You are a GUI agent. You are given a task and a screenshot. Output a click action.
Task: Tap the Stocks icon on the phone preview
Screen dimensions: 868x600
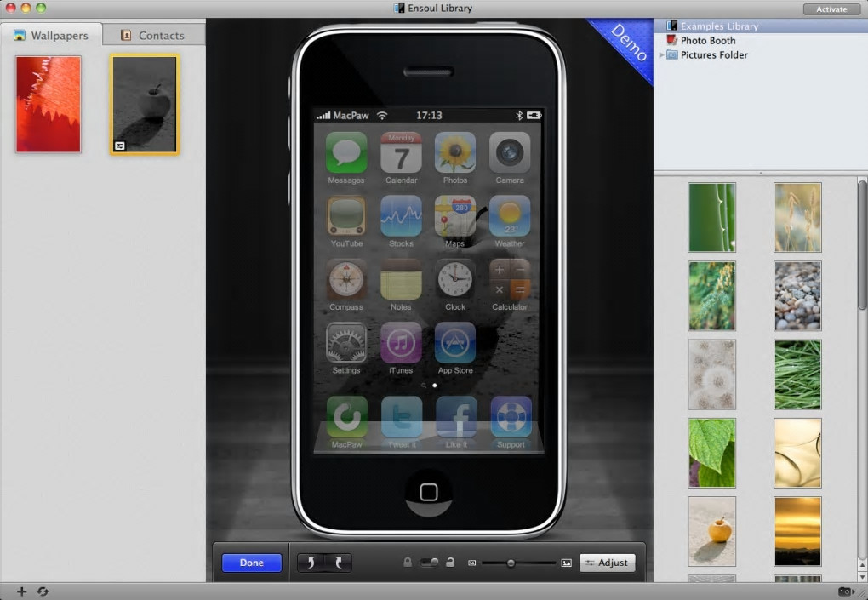[x=402, y=216]
